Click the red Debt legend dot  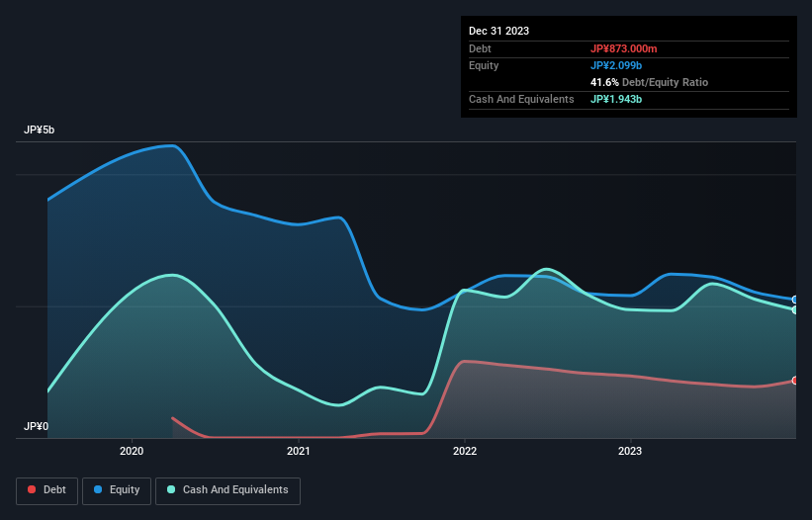[x=32, y=489]
